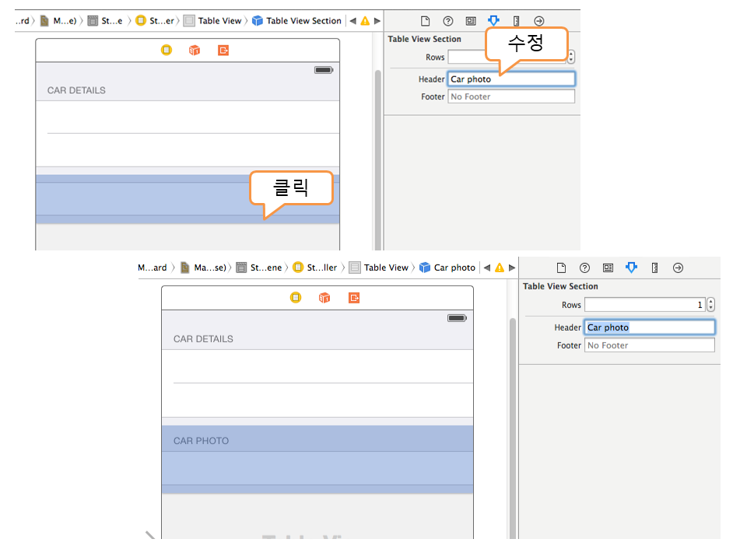747x560 pixels.
Task: Go to next issue arrow in upper jump bar
Action: (377, 21)
